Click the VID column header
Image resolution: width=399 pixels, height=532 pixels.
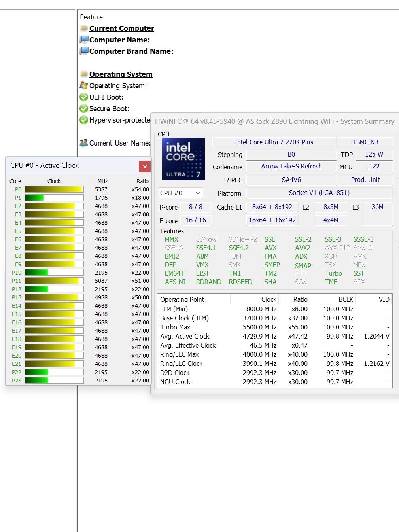[x=384, y=299]
